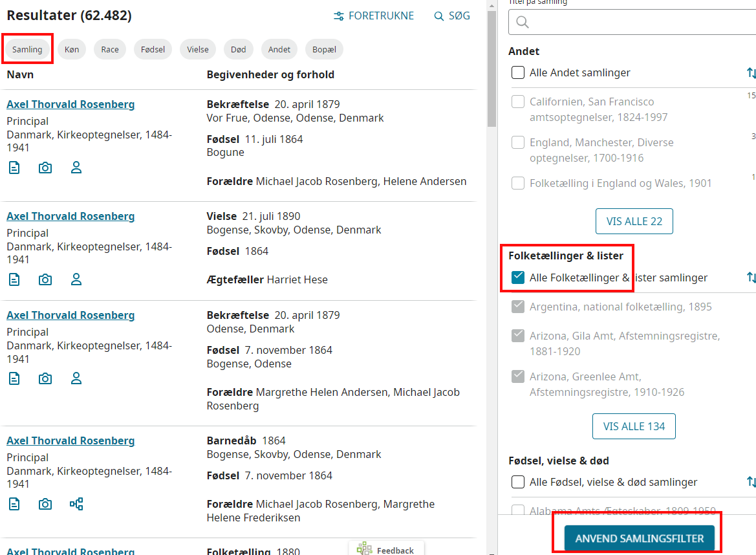The image size is (756, 555).
Task: Open second Axel Thorvald Rosenberg link
Action: [70, 216]
